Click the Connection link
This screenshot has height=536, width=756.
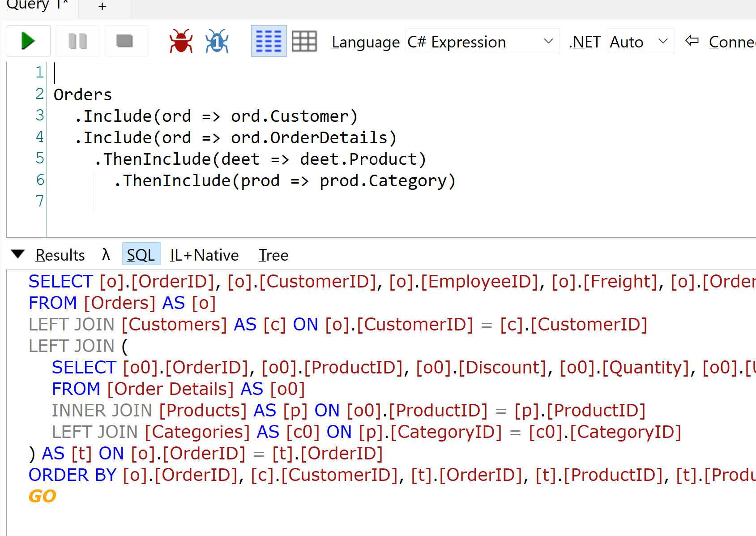click(x=732, y=42)
